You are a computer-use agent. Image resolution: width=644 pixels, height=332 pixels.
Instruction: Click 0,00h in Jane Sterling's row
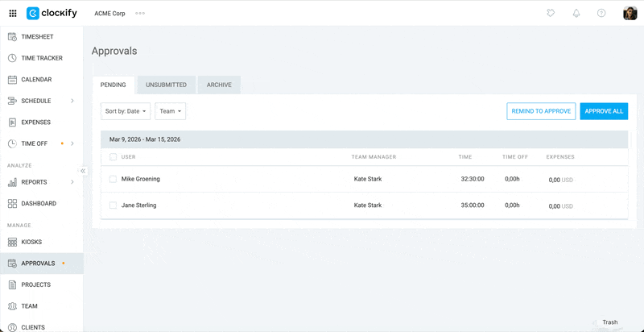512,205
